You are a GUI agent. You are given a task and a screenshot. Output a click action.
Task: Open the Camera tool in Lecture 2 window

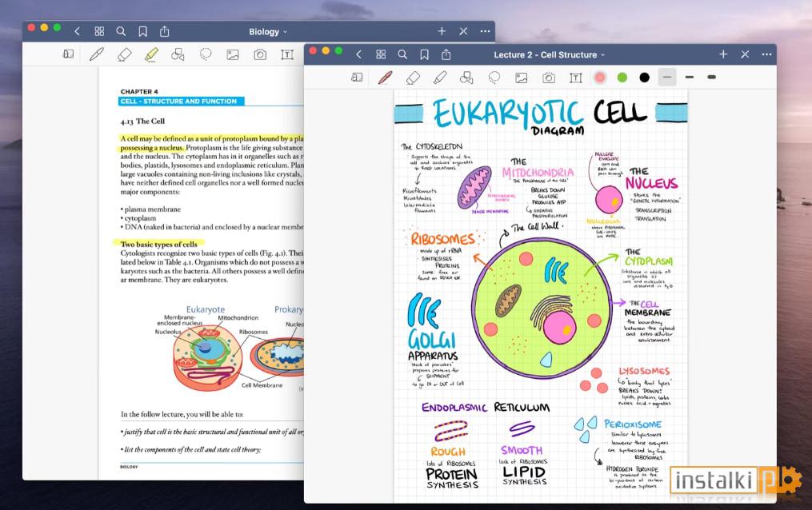click(549, 78)
